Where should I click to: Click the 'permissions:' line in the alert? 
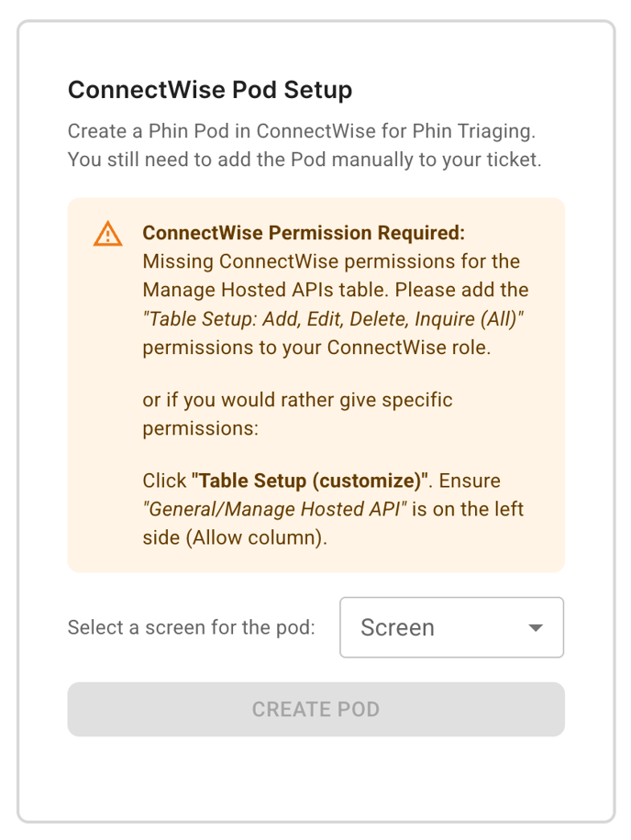[201, 428]
